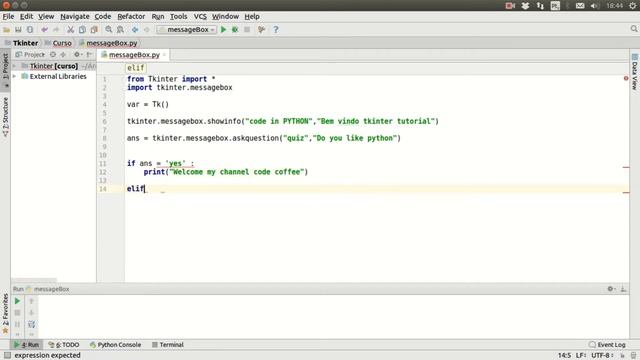Open the Code menu
The width and height of the screenshot is (640, 360).
(103, 16)
